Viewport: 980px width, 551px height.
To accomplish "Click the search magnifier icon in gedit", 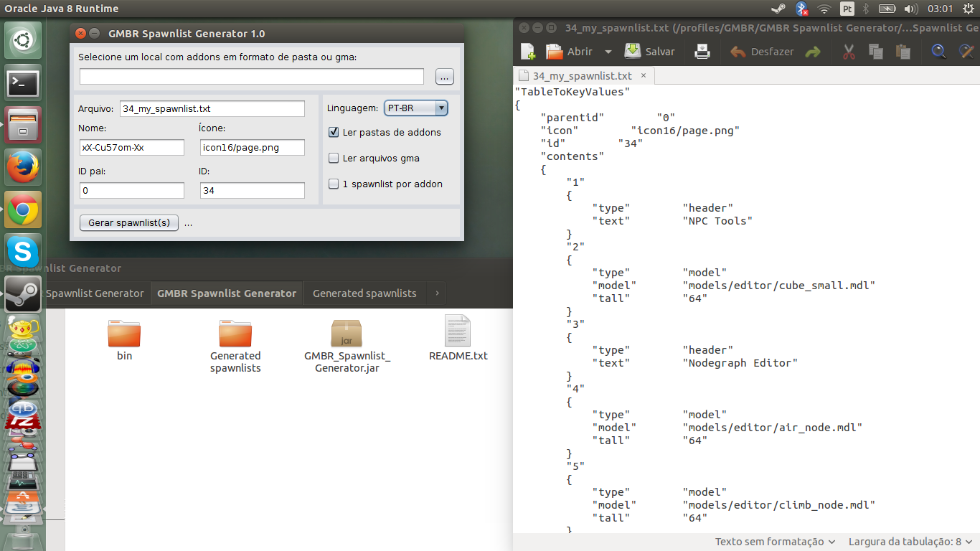I will pyautogui.click(x=938, y=52).
